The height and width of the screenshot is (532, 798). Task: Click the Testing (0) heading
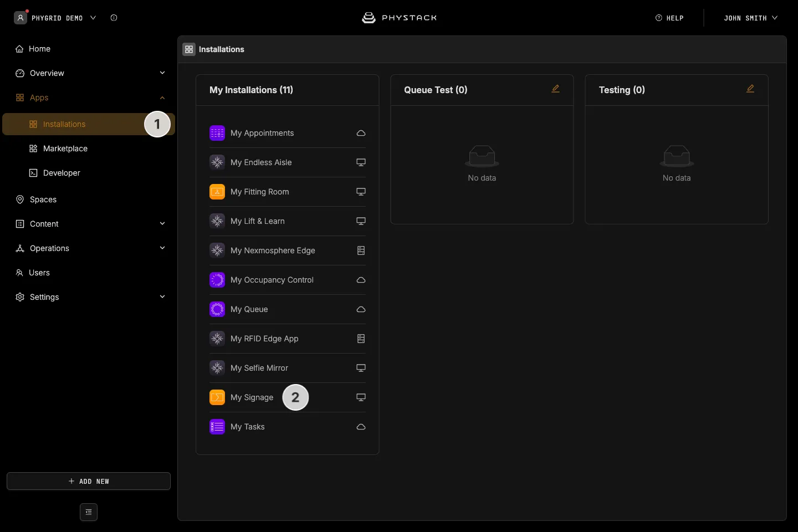tap(622, 90)
